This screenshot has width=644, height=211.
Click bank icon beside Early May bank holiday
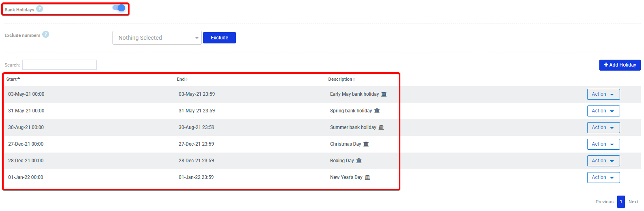(384, 94)
